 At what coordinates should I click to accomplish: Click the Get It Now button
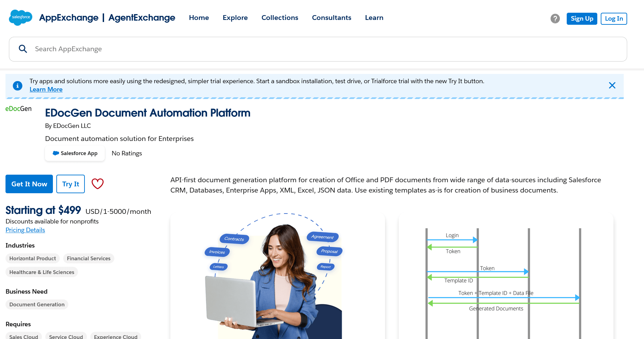[29, 184]
